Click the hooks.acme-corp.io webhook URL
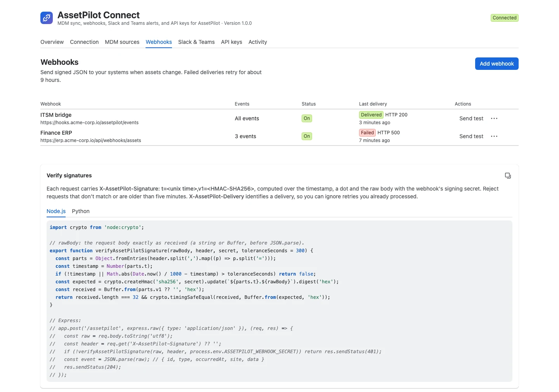Viewport: 559px width, 392px height. [89, 123]
